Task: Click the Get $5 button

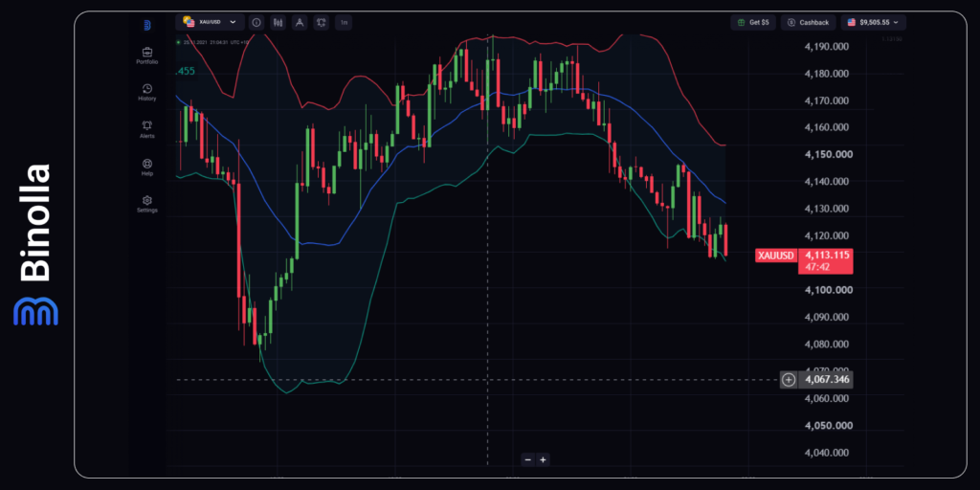Action: coord(753,23)
